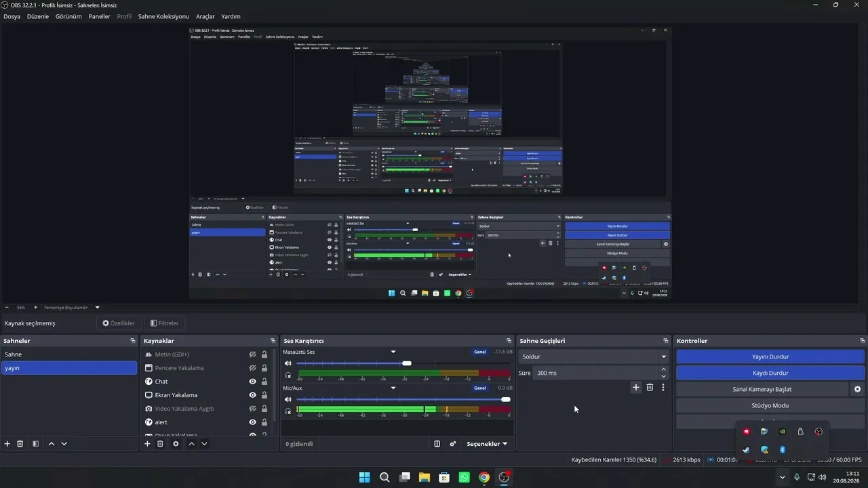Show hidden system tray icons chevron

[x=783, y=477]
